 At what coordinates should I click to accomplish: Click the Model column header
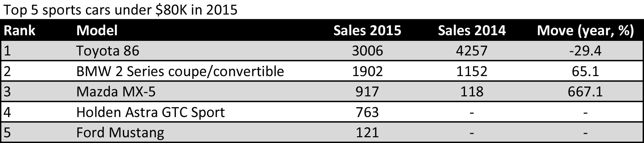[x=97, y=31]
